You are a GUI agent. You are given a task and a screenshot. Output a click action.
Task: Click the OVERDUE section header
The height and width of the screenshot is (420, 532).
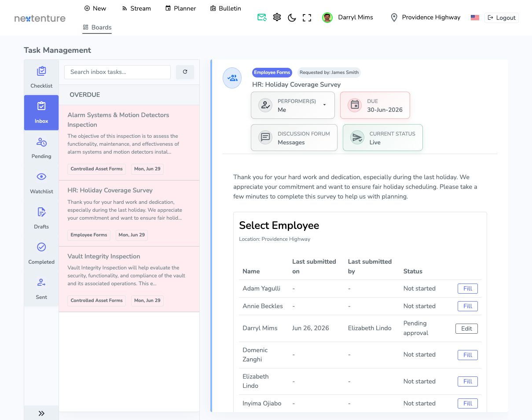(x=85, y=95)
